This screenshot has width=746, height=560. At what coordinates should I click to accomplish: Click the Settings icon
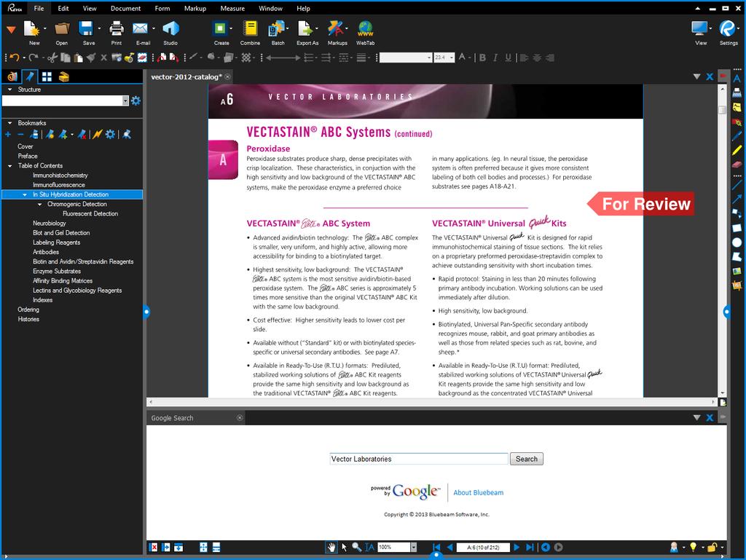[x=727, y=28]
